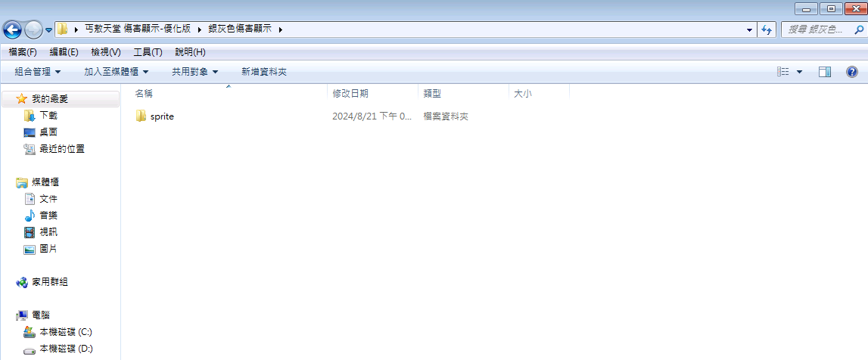
Task: Click the 媒體櫃 library icon
Action: (22, 182)
